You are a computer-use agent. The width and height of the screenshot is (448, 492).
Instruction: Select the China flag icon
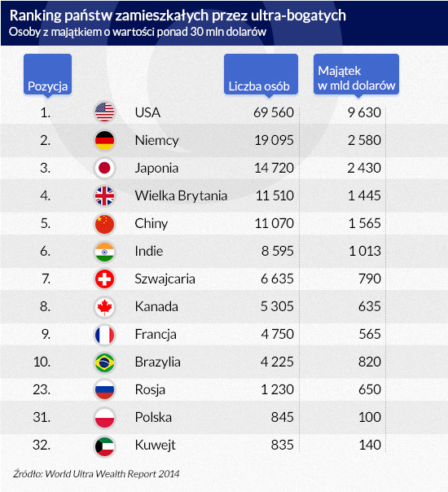[x=104, y=224]
